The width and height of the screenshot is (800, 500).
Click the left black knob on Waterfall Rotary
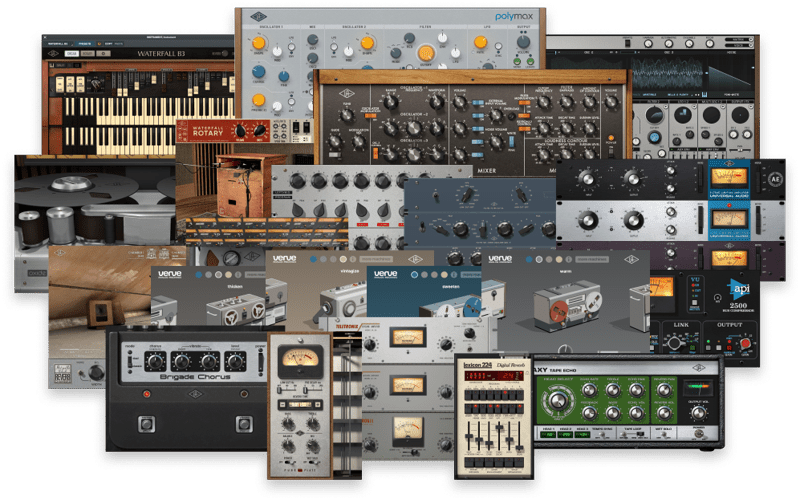tap(240, 131)
